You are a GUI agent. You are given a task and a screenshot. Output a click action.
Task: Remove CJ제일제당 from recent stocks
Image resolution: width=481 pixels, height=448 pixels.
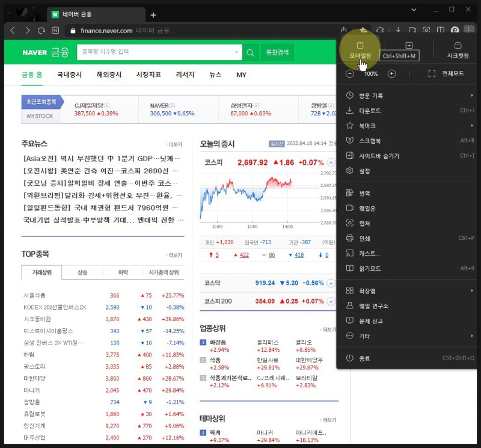tap(107, 106)
